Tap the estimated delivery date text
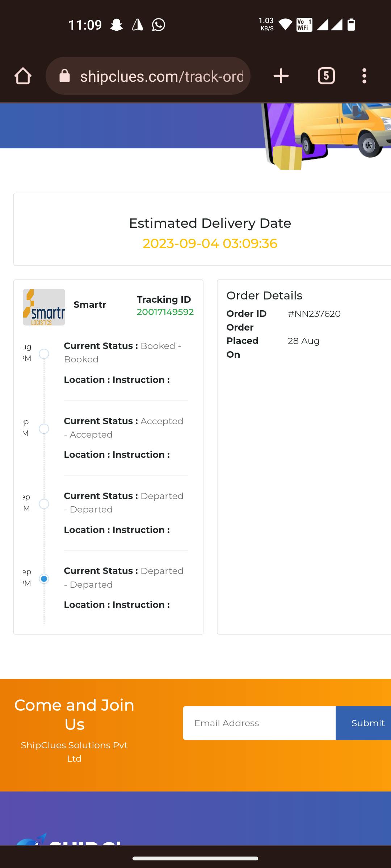 [x=210, y=243]
